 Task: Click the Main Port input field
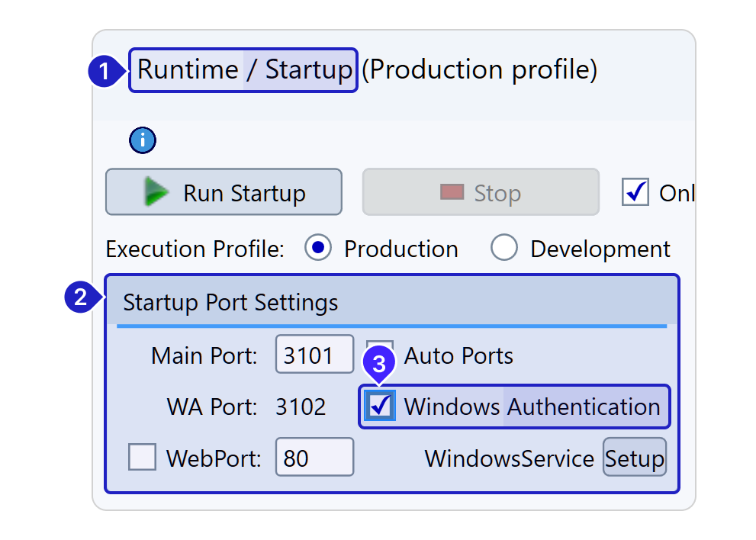pyautogui.click(x=314, y=355)
